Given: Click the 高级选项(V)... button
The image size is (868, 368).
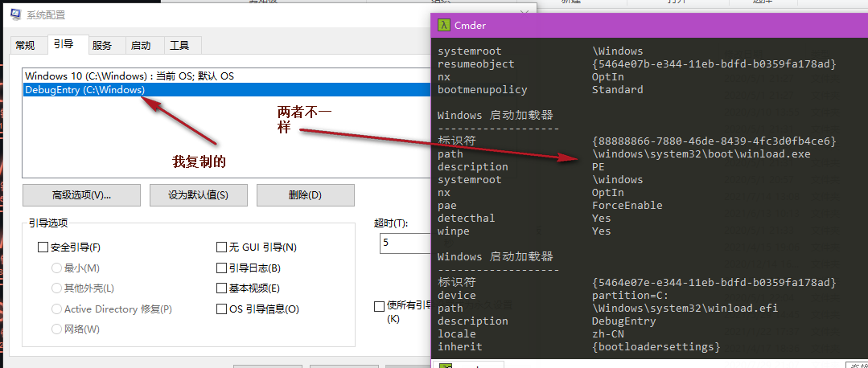Looking at the screenshot, I should [x=81, y=195].
